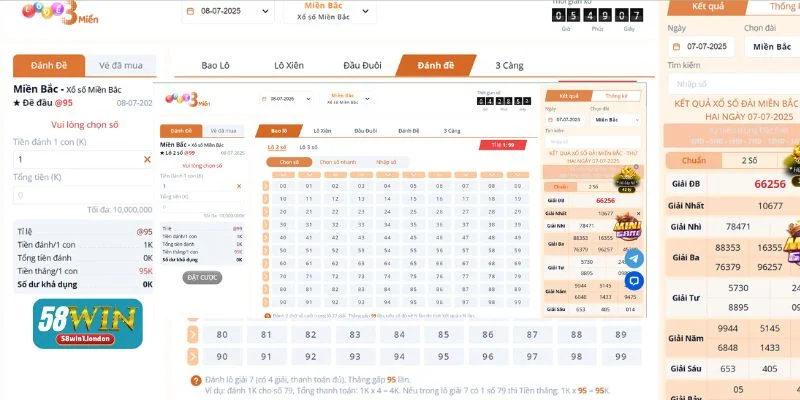The image size is (800, 400).
Task: Close the Mini Game badge with its X
Action: pyautogui.click(x=638, y=214)
